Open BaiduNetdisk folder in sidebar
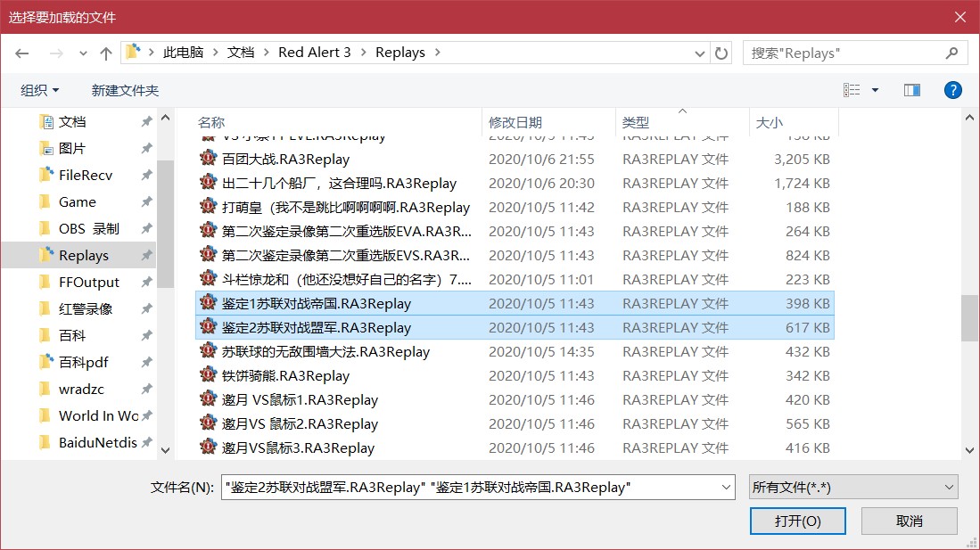980x550 pixels. [97, 442]
